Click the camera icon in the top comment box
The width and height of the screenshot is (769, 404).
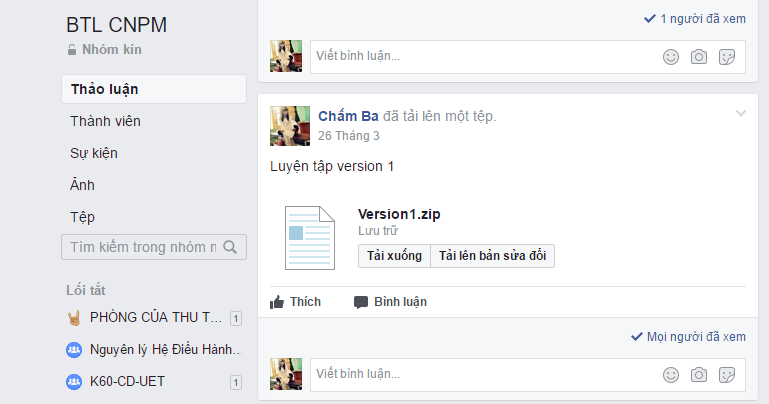coord(699,57)
